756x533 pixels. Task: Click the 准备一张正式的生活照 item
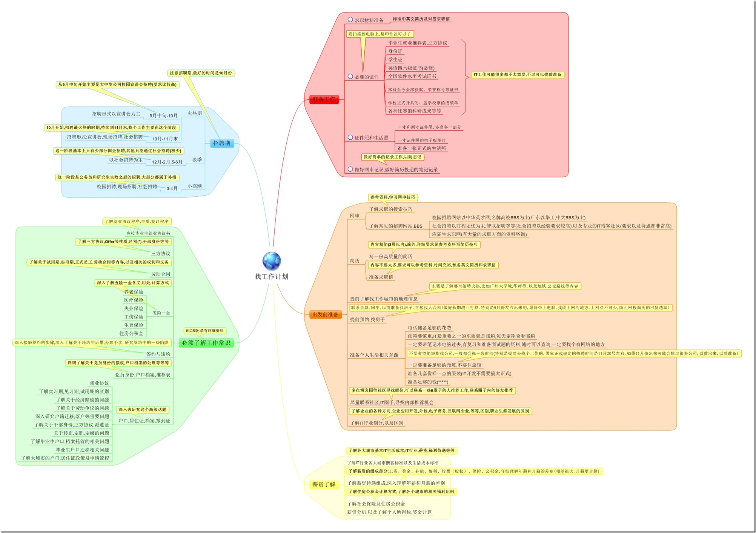[422, 148]
